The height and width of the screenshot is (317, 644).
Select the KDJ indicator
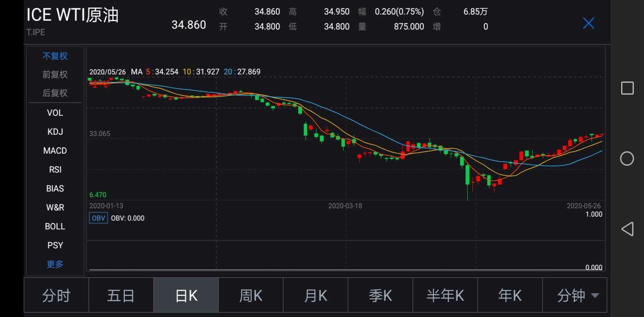coord(55,131)
